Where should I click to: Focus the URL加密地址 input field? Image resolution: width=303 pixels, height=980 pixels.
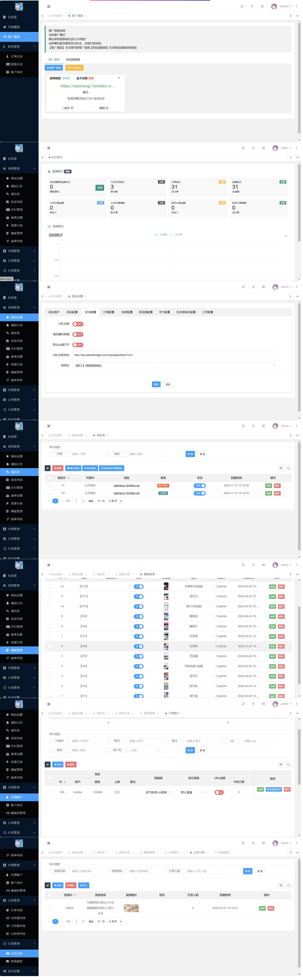click(x=175, y=355)
